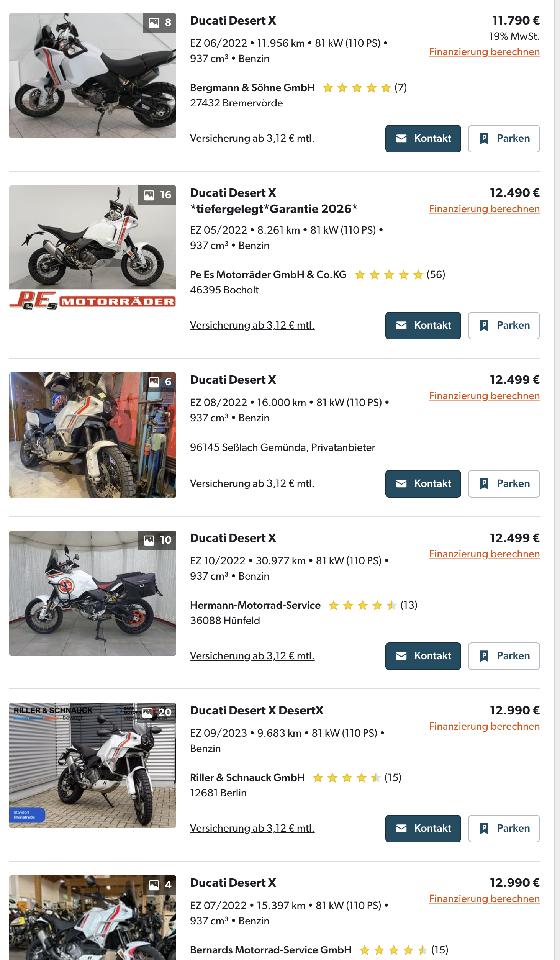
Task: Open the Hermann-Motorrad-Service bike photo
Action: tap(93, 593)
